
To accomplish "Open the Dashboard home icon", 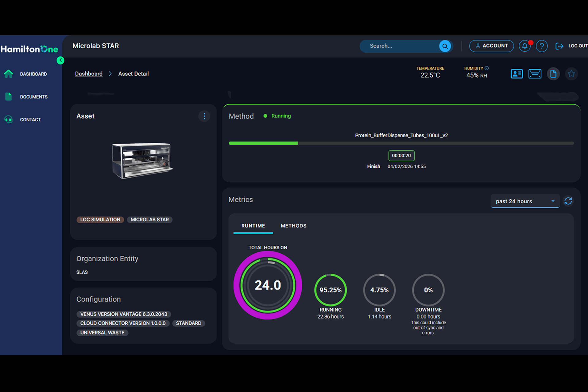I will coord(9,74).
